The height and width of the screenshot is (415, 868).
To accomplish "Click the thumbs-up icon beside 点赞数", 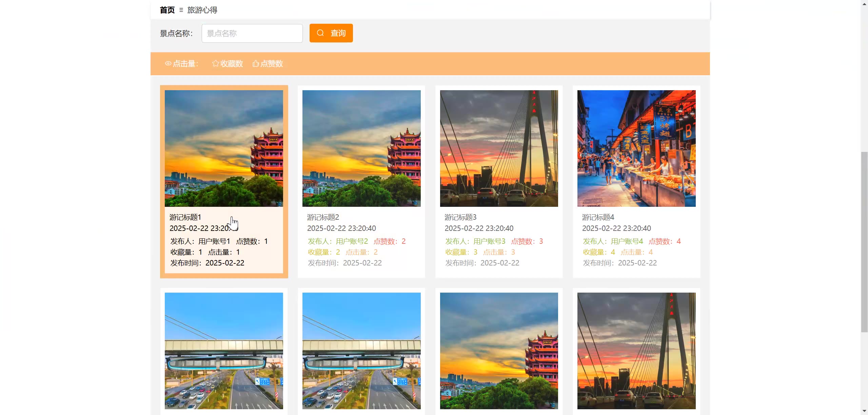I will (256, 63).
